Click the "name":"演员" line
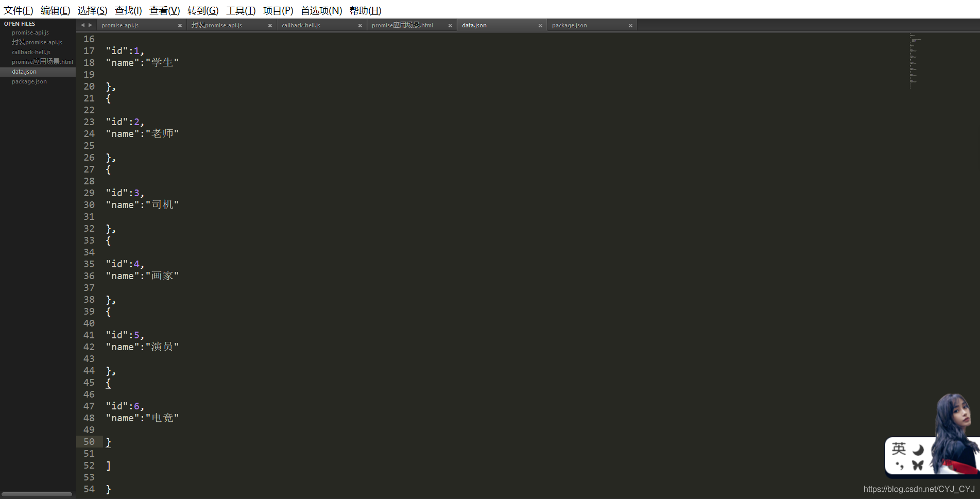Screen dimensions: 980x499 pyautogui.click(x=142, y=347)
